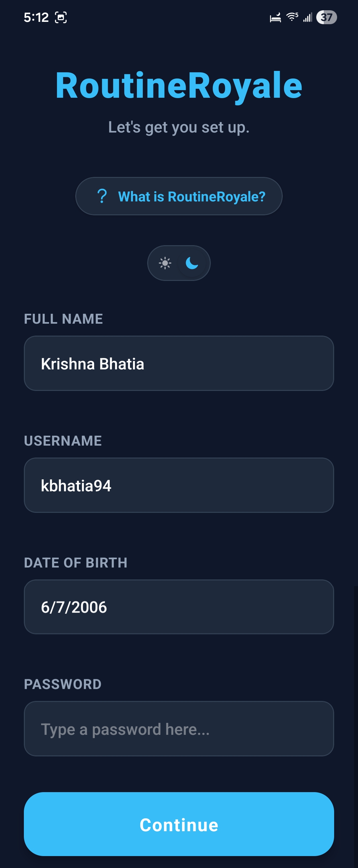Image resolution: width=358 pixels, height=868 pixels.
Task: Click the question mark help icon
Action: (102, 196)
